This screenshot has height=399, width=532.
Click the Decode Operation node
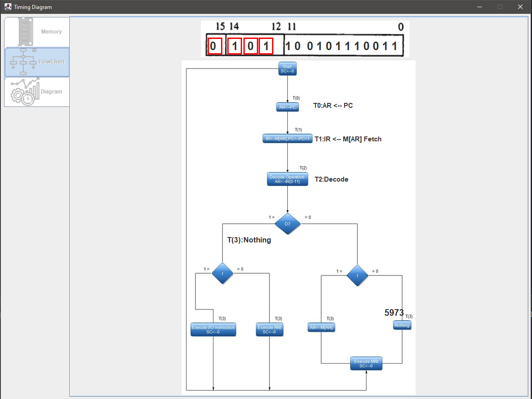[x=287, y=178]
